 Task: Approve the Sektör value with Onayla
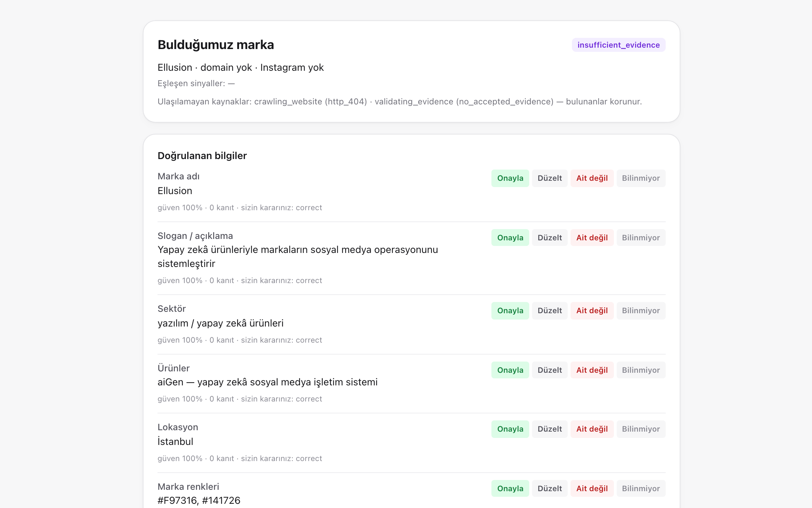point(510,311)
